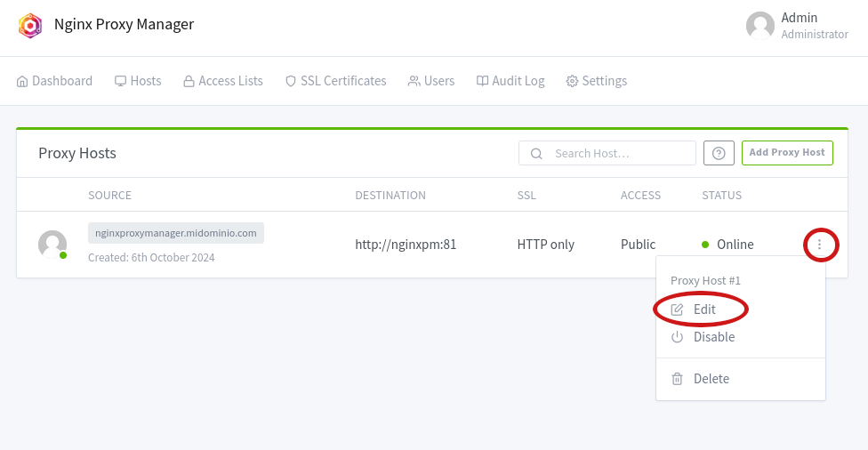Image resolution: width=868 pixels, height=450 pixels.
Task: Click the Nginx Proxy Manager logo icon
Action: click(x=30, y=25)
